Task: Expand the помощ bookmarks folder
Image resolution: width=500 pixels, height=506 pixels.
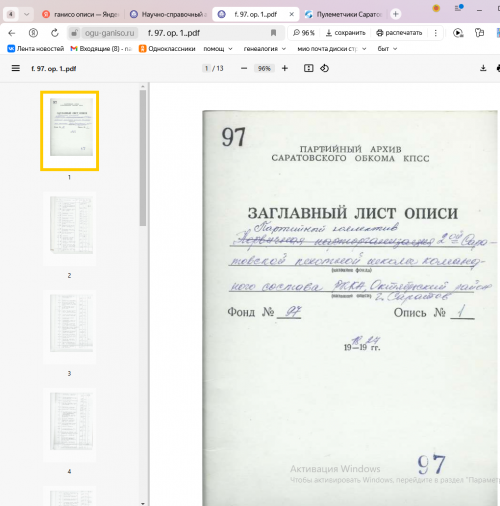Action: (218, 49)
